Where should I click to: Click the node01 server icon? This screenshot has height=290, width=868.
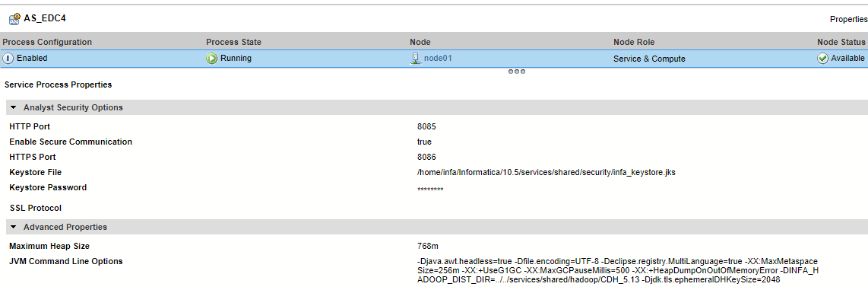415,58
